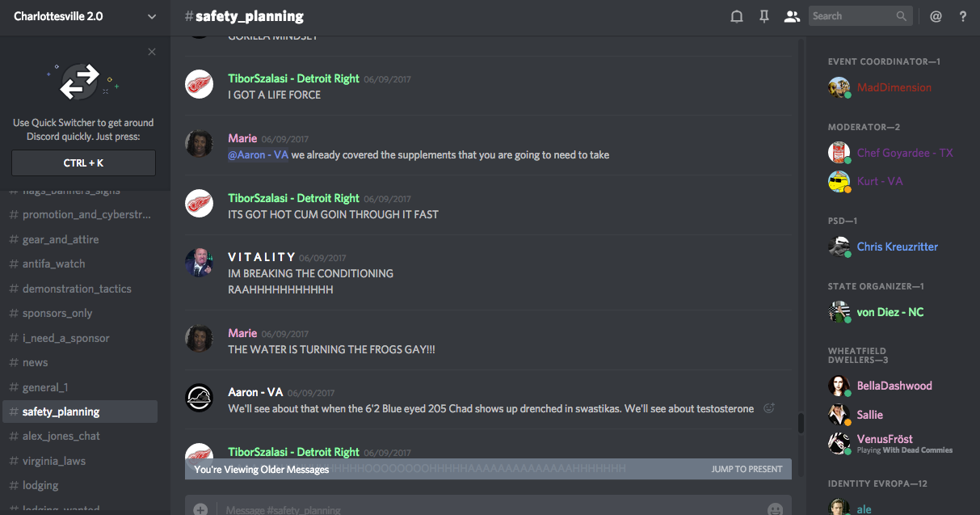This screenshot has width=980, height=515.
Task: Click the CTRL + K button
Action: 83,163
